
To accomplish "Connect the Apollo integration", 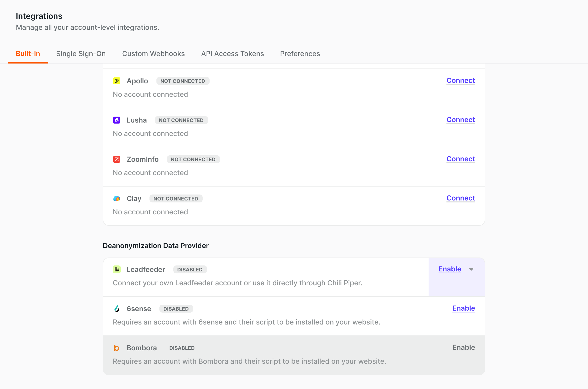I will click(461, 80).
